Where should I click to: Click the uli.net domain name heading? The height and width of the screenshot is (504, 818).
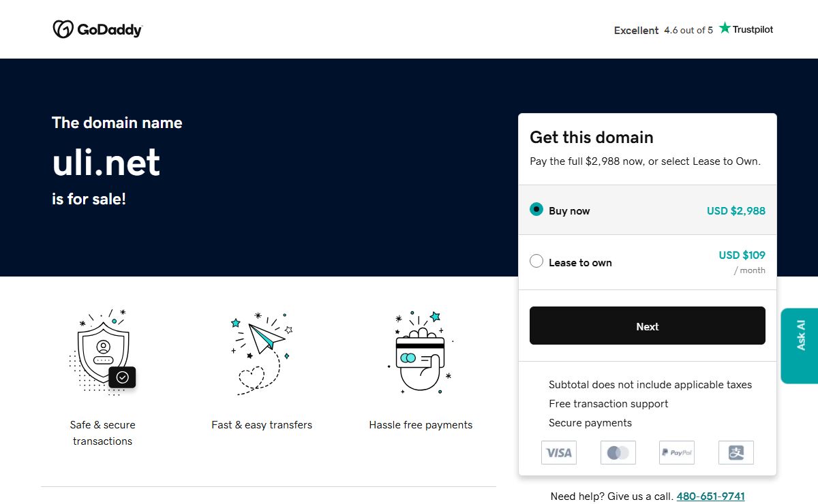[106, 162]
